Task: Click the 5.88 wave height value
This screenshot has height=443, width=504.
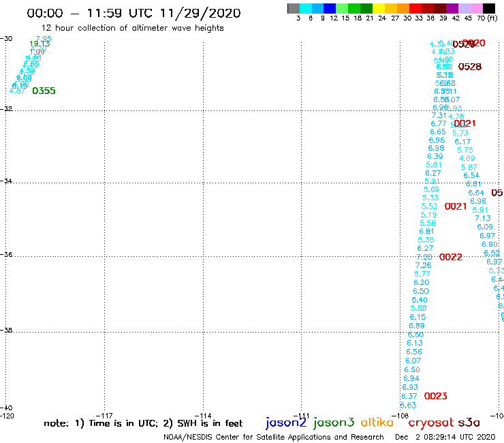Action: point(418,308)
